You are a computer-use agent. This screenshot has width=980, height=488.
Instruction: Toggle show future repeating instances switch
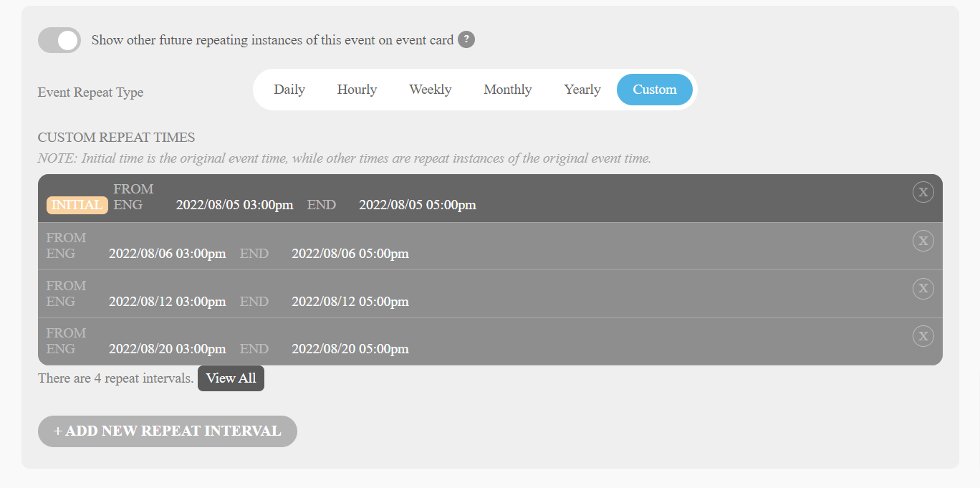(x=59, y=40)
